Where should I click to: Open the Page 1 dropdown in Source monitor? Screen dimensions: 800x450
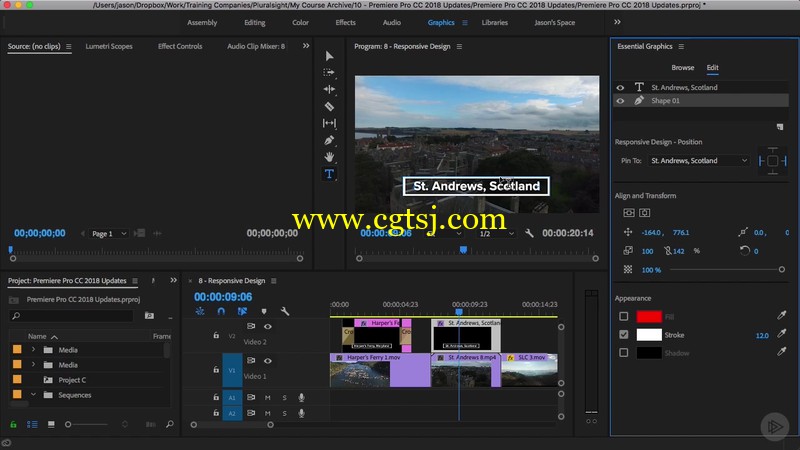point(109,234)
